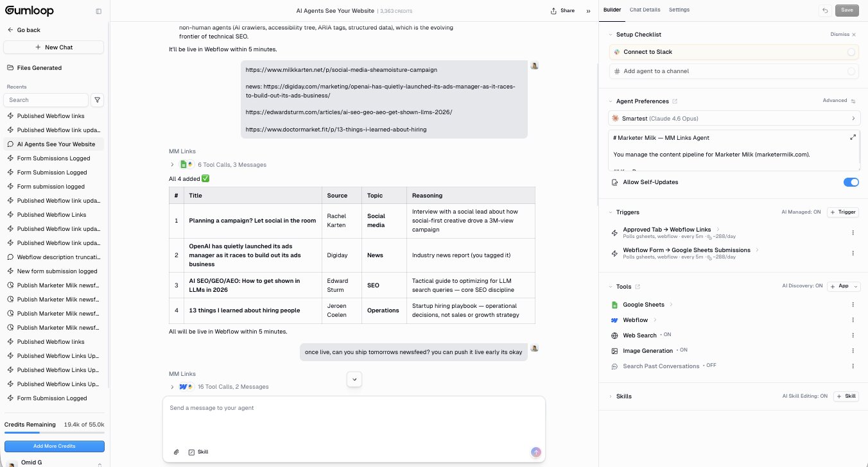868x467 pixels.
Task: Click the attach file paperclip icon
Action: [177, 452]
